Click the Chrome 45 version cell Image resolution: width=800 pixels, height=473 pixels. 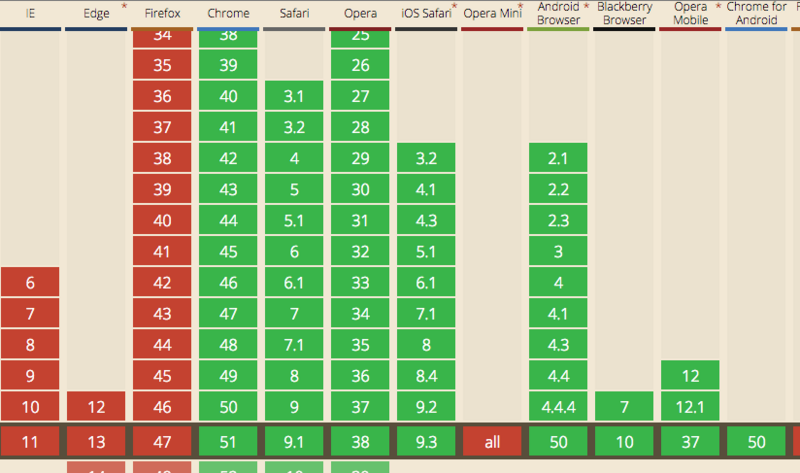click(228, 251)
